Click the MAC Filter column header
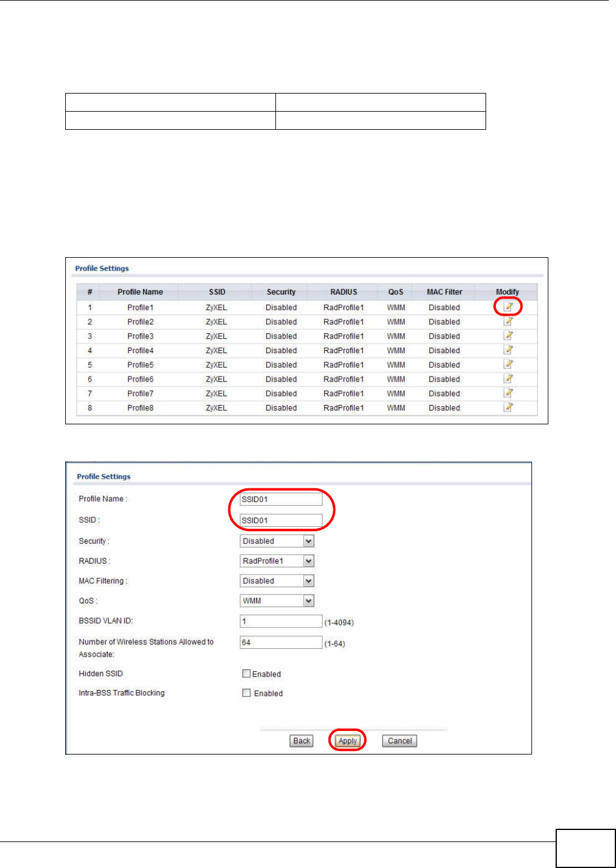Image resolution: width=616 pixels, height=868 pixels. pyautogui.click(x=444, y=292)
